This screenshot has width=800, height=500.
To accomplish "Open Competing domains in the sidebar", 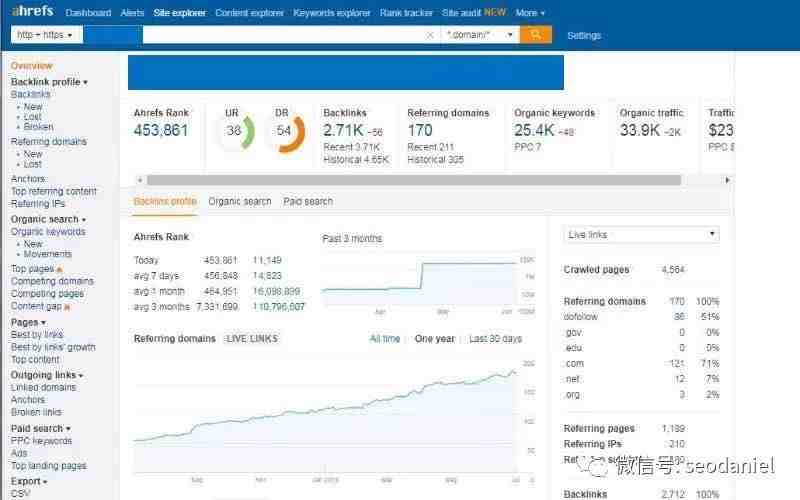I will 52,281.
